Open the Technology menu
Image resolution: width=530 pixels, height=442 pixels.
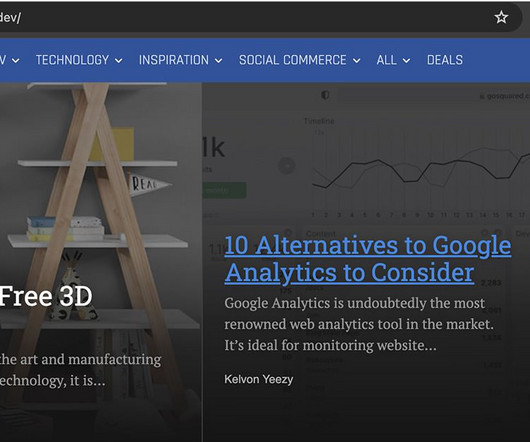coord(72,60)
